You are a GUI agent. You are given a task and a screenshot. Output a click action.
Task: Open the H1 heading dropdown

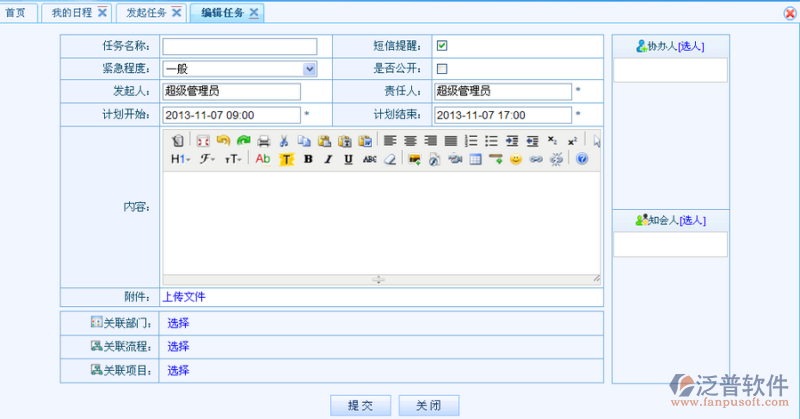(x=180, y=159)
